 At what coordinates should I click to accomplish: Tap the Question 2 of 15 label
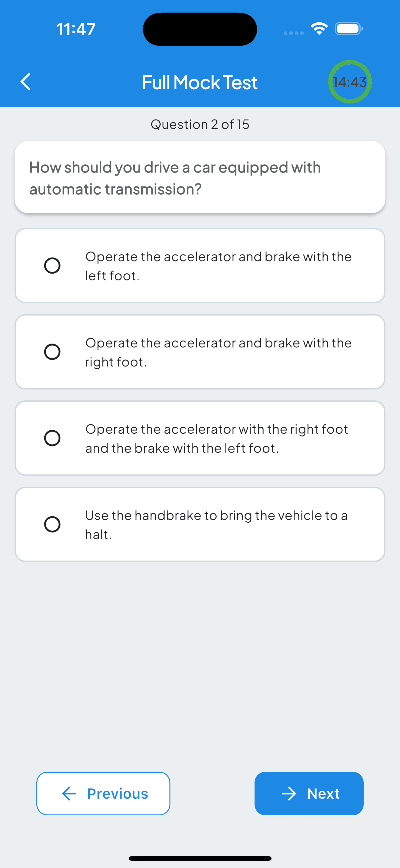tap(200, 124)
